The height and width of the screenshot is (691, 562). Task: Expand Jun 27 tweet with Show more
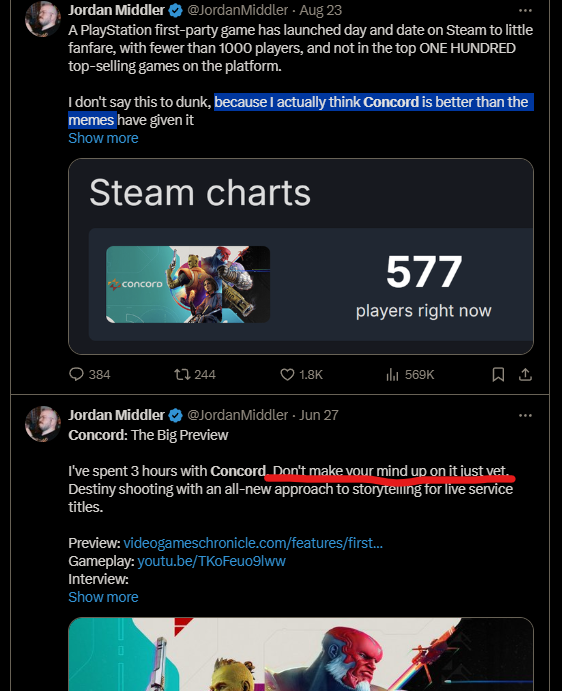(x=103, y=597)
